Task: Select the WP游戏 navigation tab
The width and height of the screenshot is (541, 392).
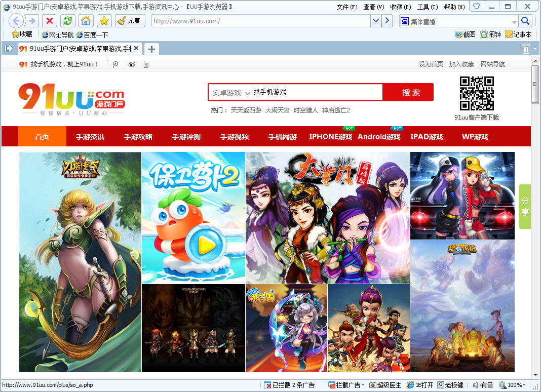Action: [475, 137]
